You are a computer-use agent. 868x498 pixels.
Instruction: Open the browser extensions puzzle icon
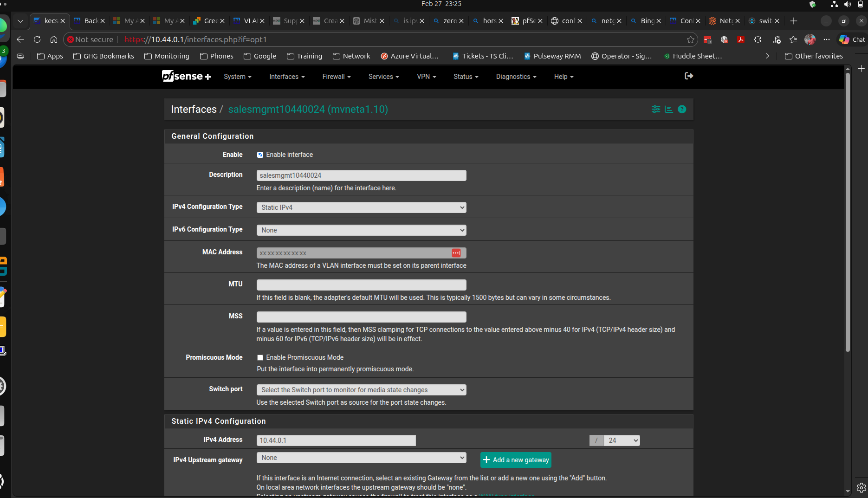click(758, 39)
